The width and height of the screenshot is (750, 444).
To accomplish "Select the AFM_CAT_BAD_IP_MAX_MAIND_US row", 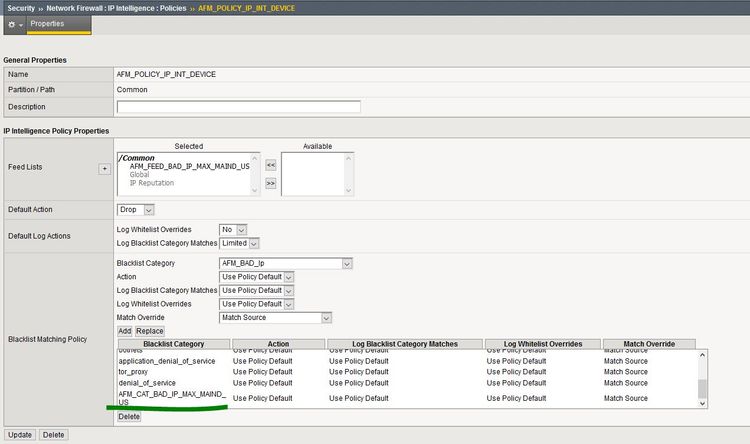I will (172, 398).
